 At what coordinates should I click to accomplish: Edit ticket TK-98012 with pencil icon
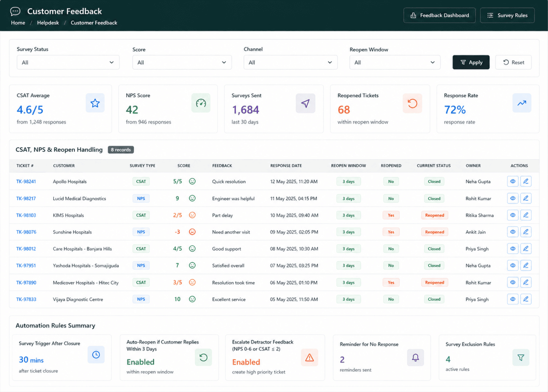tap(526, 249)
